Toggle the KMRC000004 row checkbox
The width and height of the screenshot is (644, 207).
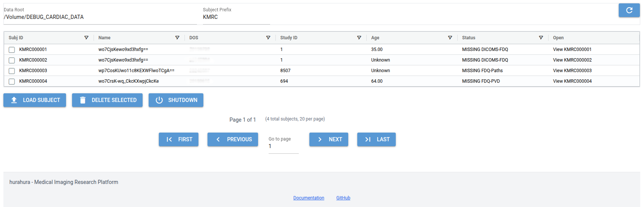coord(12,82)
